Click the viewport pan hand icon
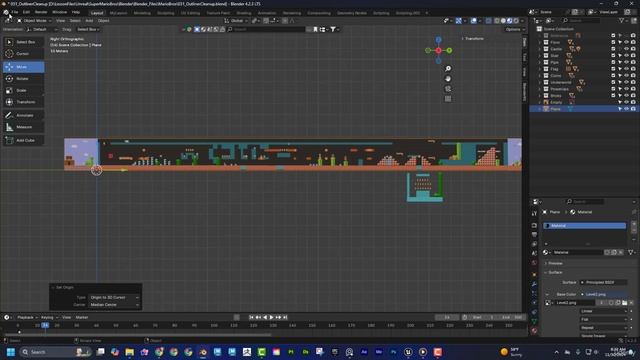The height and width of the screenshot is (360, 640). point(448,78)
